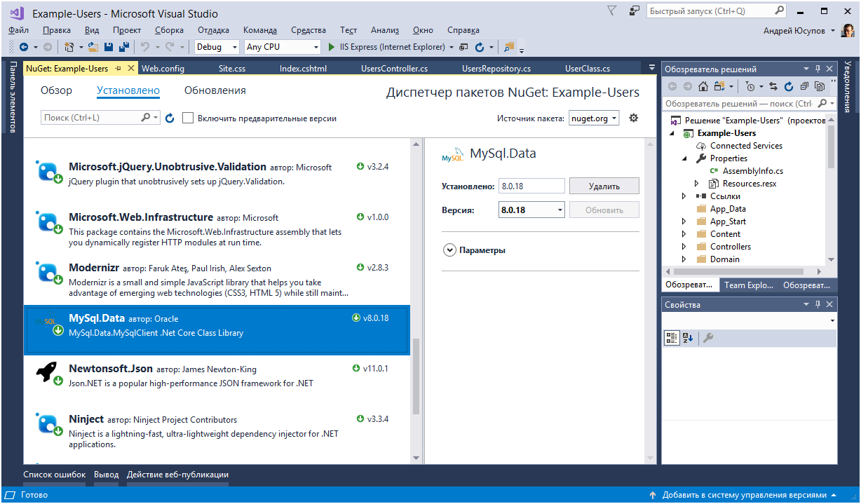Click the feedback icon in title bar
Viewport: 861px width, 504px height.
(635, 11)
